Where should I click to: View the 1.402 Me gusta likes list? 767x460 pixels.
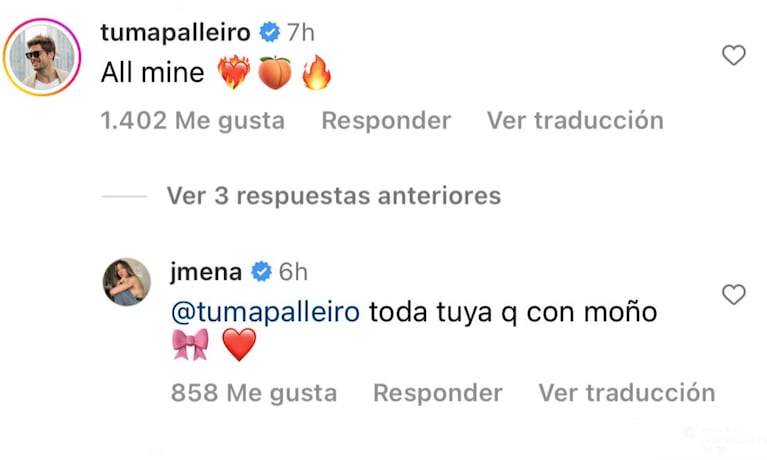tap(192, 121)
